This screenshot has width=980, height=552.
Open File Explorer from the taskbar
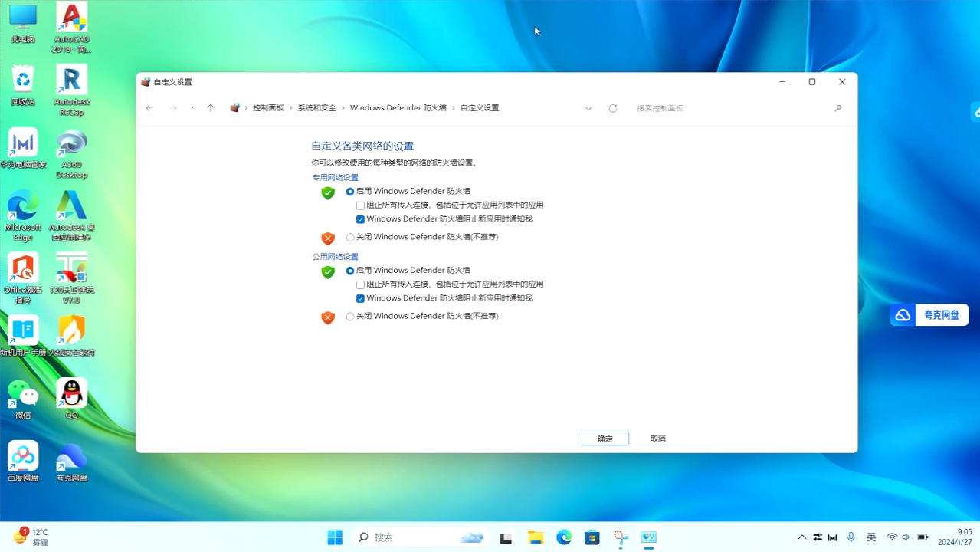pos(536,537)
